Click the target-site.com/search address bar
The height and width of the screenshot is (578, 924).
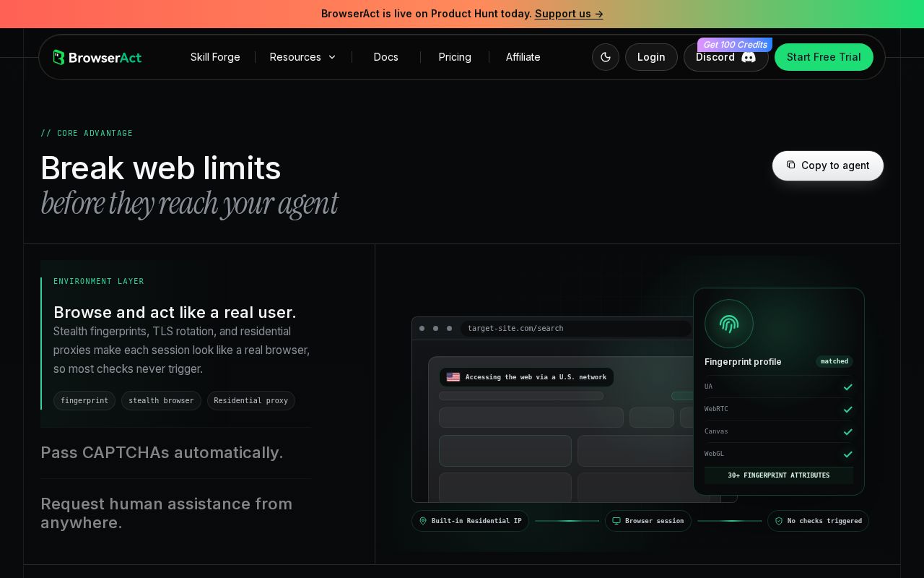tap(576, 329)
